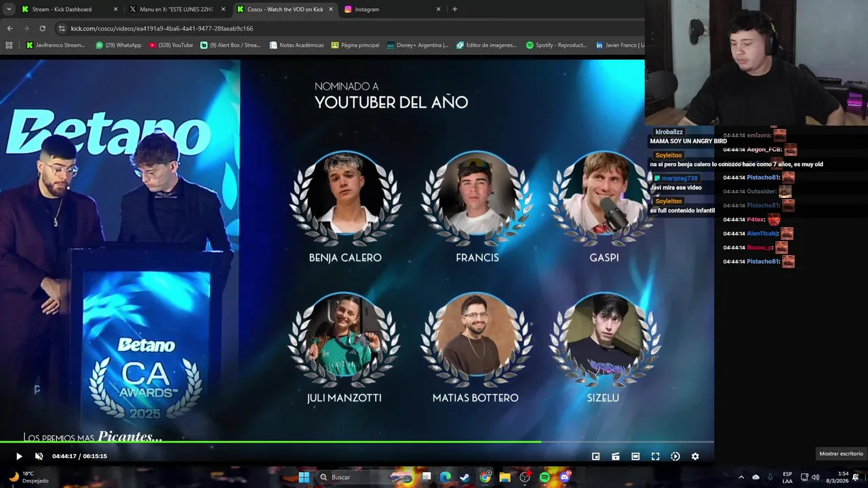The image size is (868, 488).
Task: Click Alan11cabj name in VOD chat
Action: click(x=762, y=233)
